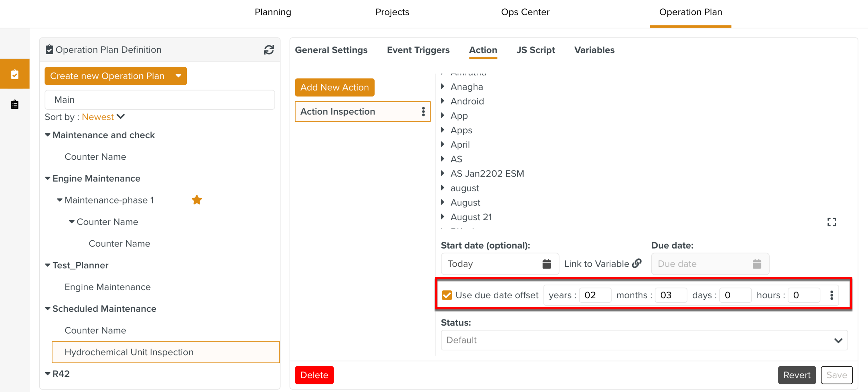Click the red Delete button
The height and width of the screenshot is (392, 868).
point(314,375)
